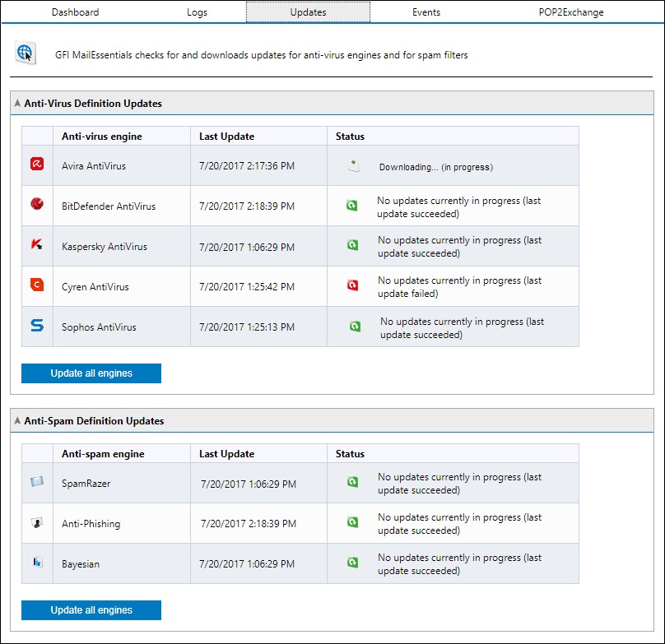Click Kaspersky's last update 1:06:29 PM
The height and width of the screenshot is (644, 665).
(247, 248)
